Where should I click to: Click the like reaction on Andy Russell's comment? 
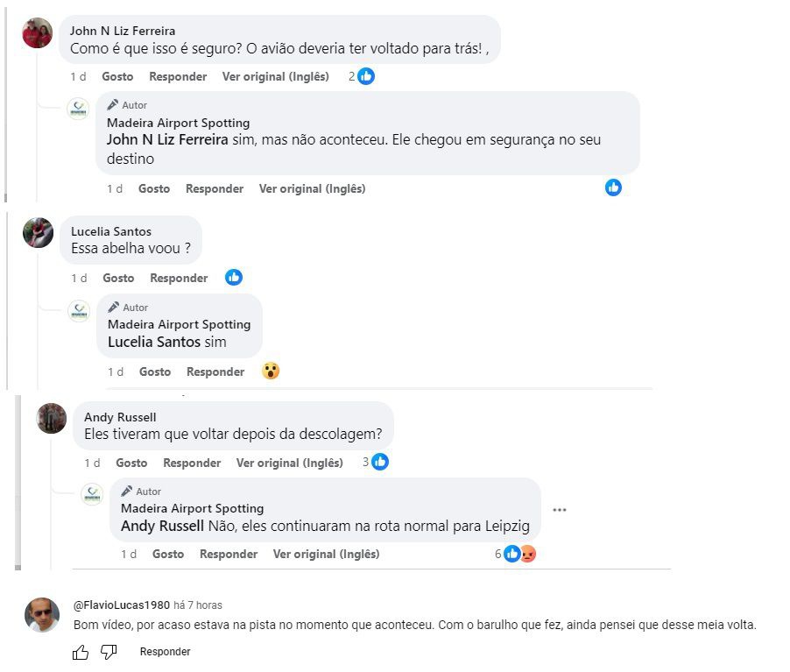click(x=380, y=462)
